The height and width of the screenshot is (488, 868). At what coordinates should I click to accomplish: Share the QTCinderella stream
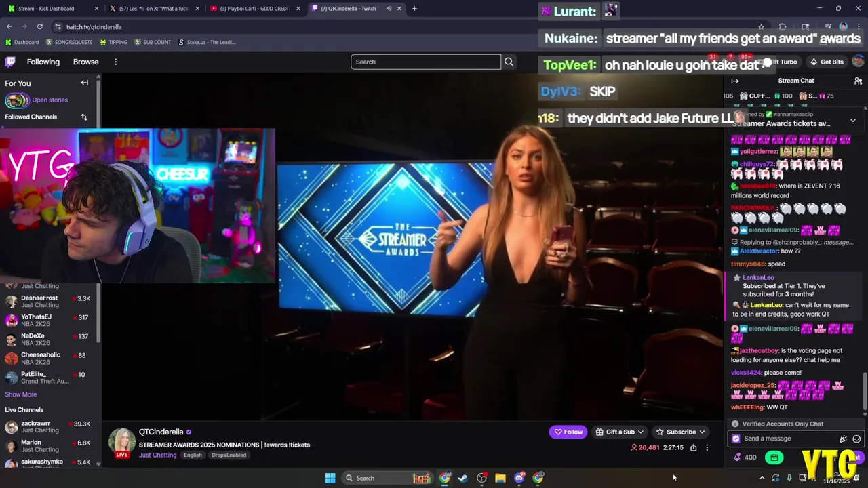693,448
